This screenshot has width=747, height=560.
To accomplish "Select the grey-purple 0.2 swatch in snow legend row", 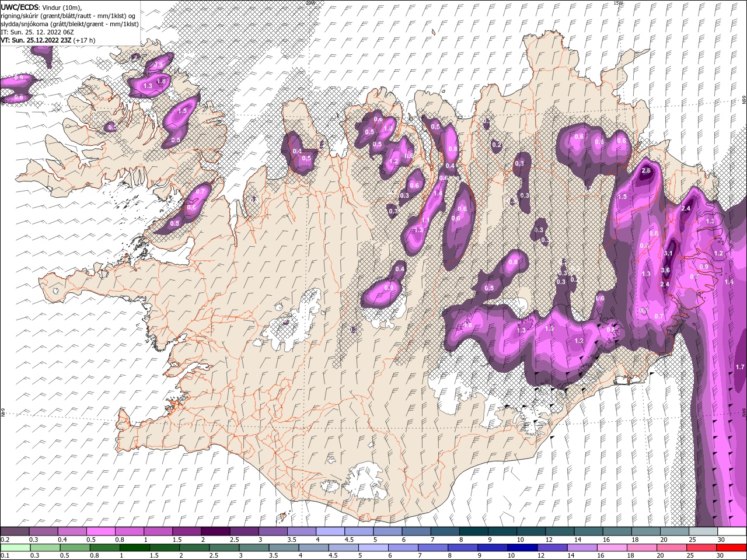I will (x=15, y=531).
